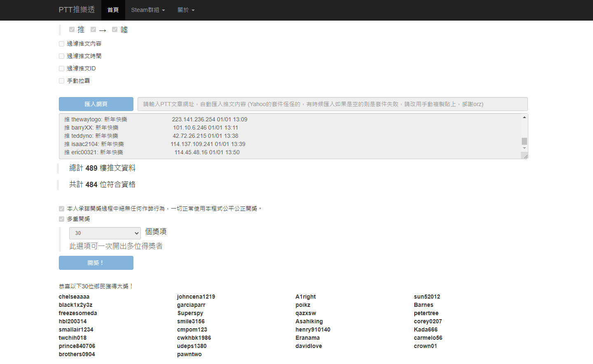Enable 過濾推文時間 filter checkbox
The height and width of the screenshot is (364, 593).
tap(61, 56)
